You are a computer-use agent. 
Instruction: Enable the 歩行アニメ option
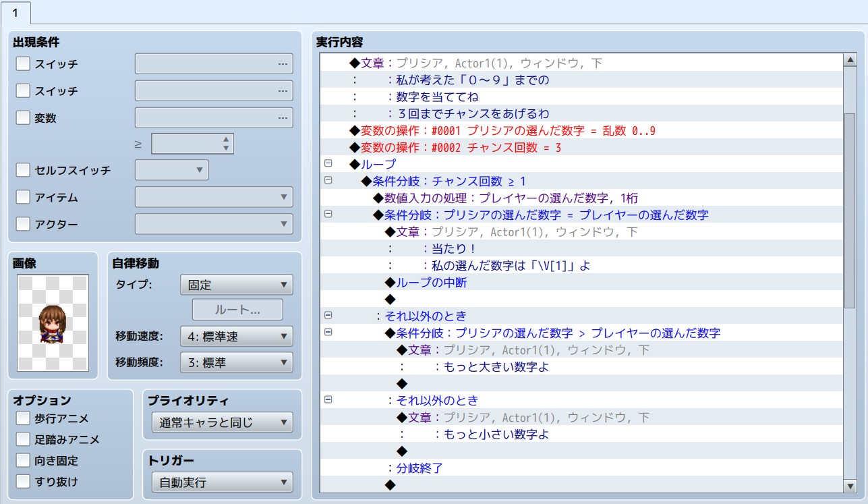click(24, 419)
